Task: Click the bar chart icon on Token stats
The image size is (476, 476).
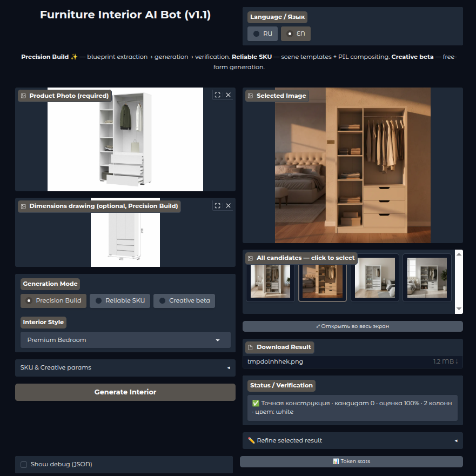Action: [x=337, y=461]
